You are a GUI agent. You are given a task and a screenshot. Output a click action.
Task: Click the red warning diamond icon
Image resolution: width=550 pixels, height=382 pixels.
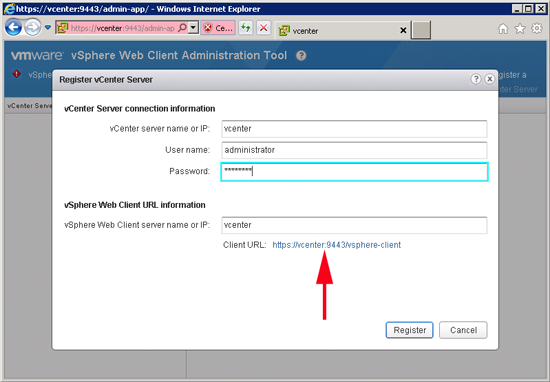pos(16,74)
